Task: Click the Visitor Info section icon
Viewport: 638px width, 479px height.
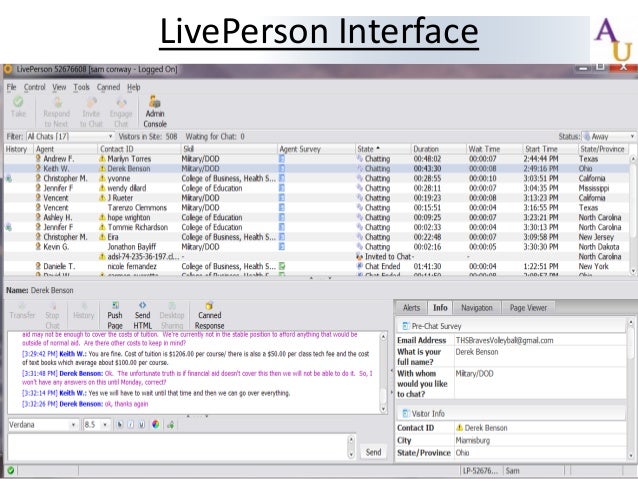Action: pyautogui.click(x=405, y=413)
